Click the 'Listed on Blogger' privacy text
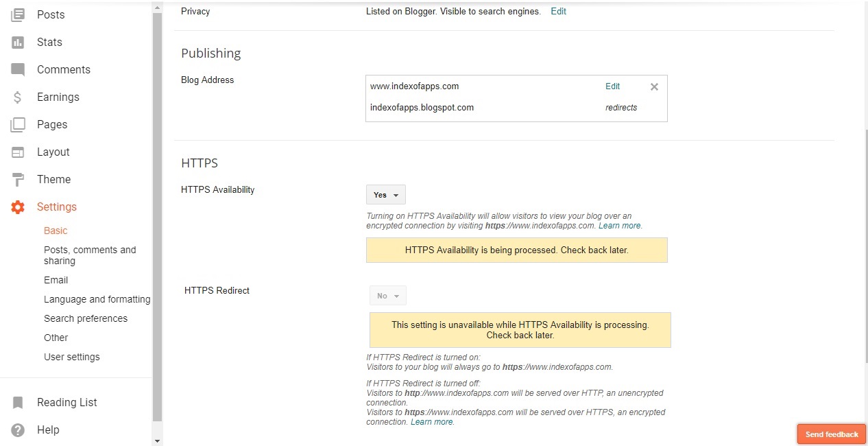 click(453, 12)
